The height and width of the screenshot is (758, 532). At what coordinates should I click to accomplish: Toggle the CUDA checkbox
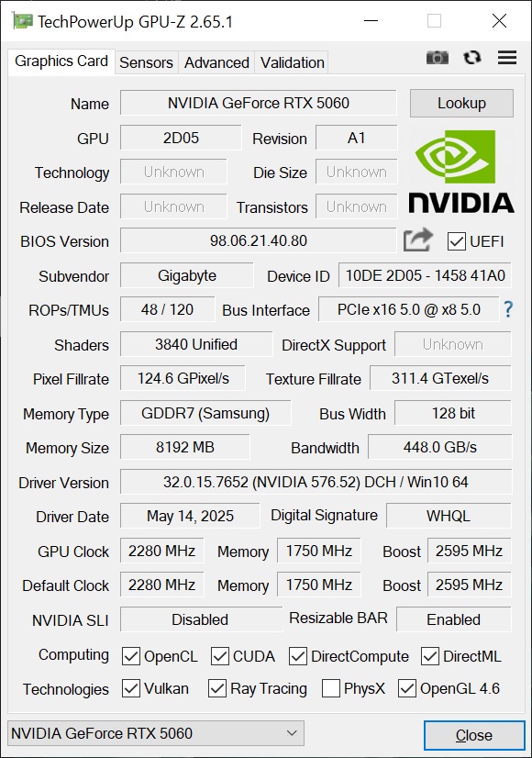[220, 656]
